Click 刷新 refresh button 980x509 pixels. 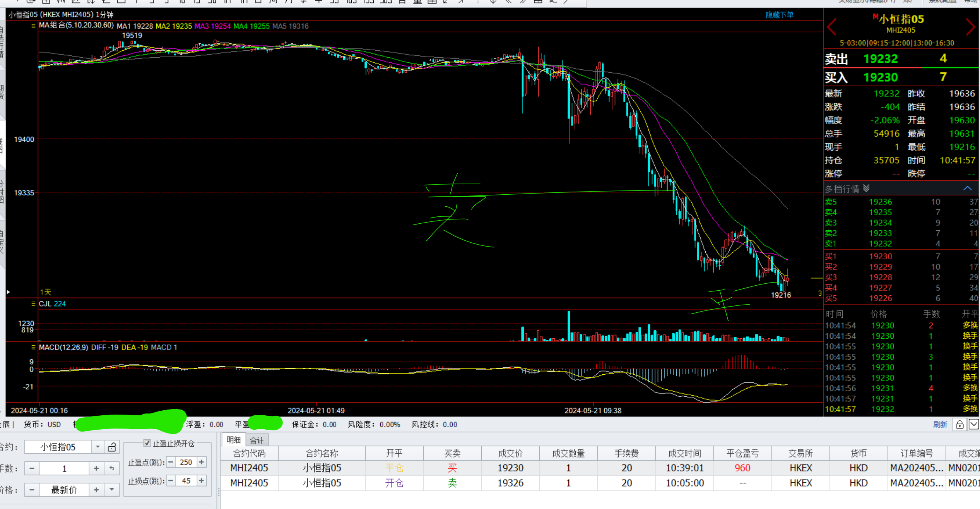click(x=940, y=425)
